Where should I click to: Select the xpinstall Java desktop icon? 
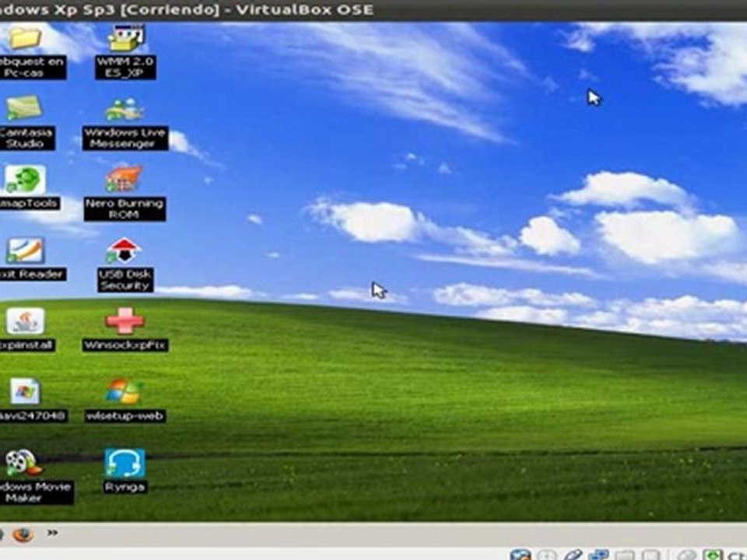25,321
